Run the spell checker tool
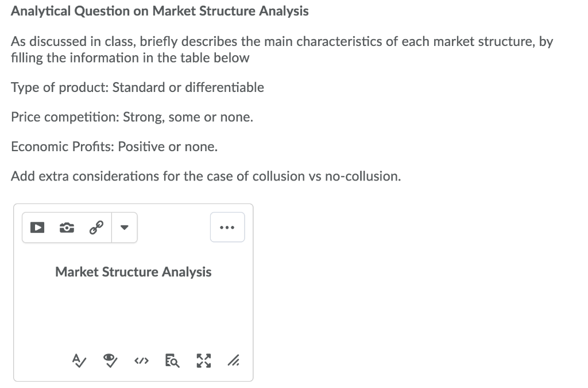Viewport: 588px width, 388px height. coord(79,360)
